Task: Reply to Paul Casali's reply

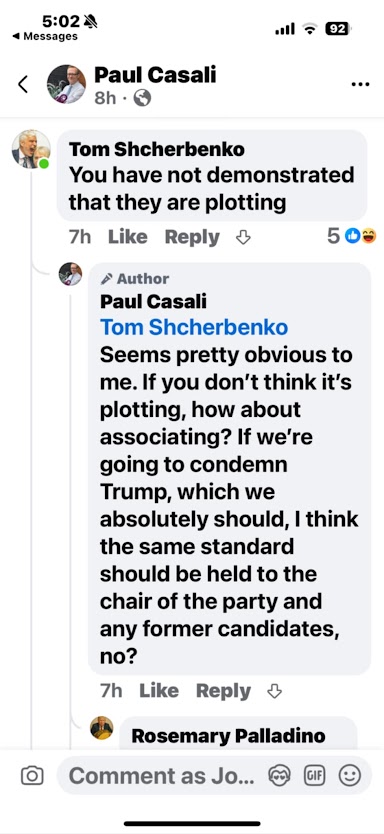Action: click(x=223, y=691)
